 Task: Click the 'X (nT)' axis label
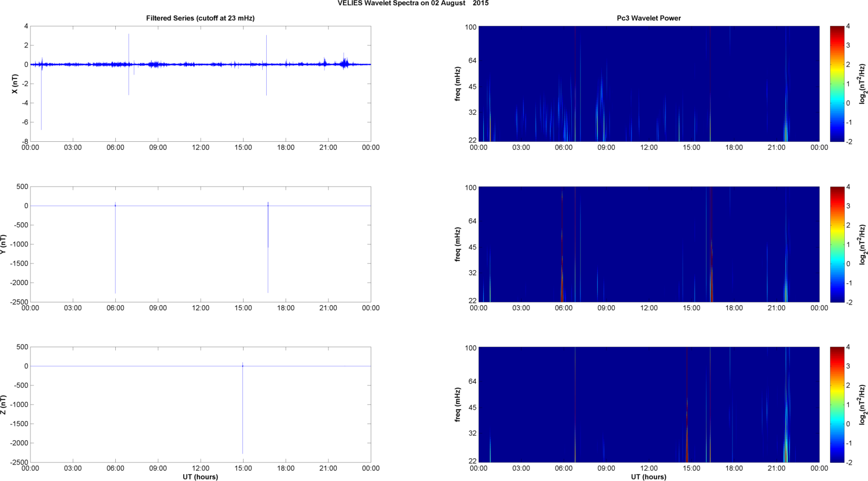click(x=15, y=84)
